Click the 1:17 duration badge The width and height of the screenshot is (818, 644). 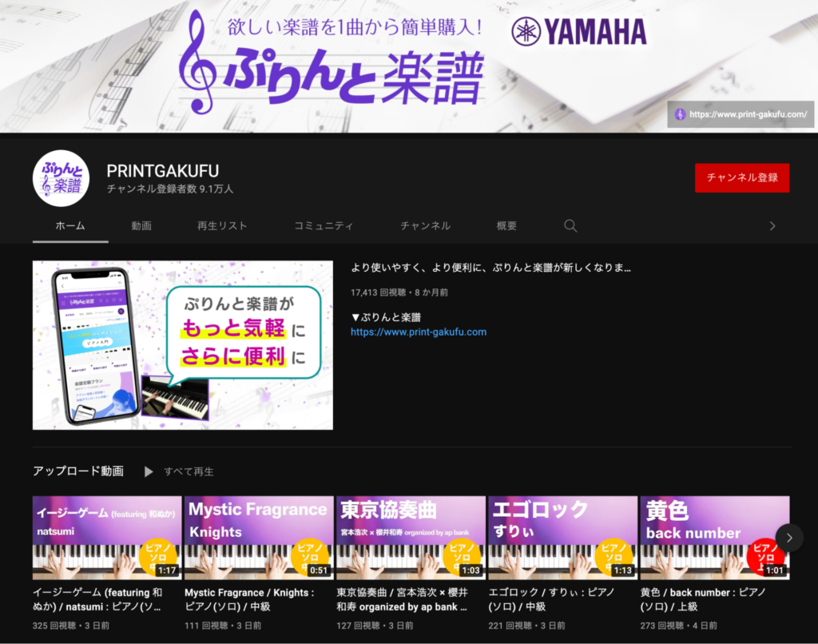[167, 570]
